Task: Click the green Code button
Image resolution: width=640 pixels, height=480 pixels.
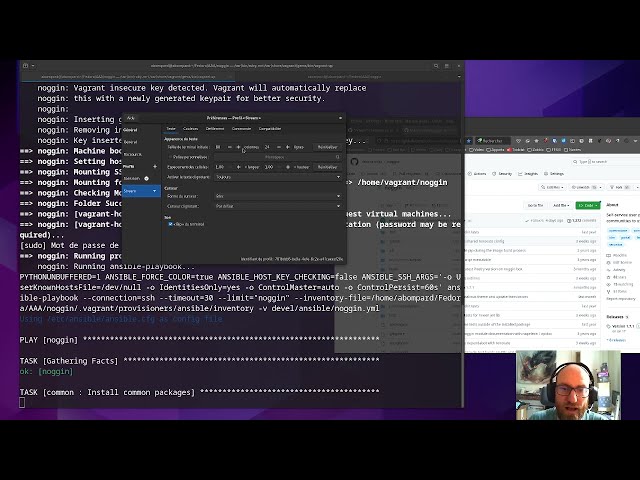Action: [588, 205]
